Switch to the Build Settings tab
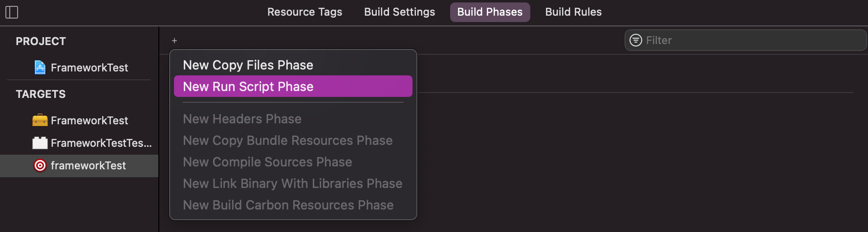Screen dimensions: 868x232 pos(399,12)
